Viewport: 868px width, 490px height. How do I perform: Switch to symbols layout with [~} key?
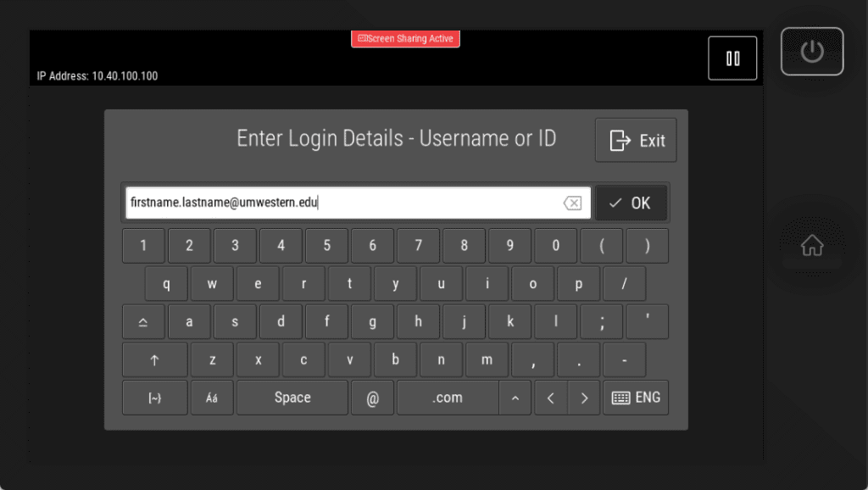coord(154,397)
